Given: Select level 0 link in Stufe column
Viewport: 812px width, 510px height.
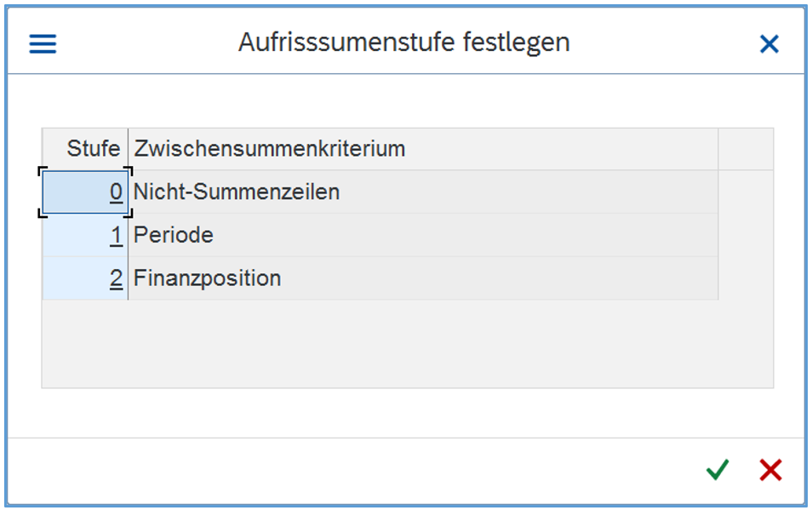Looking at the screenshot, I should pos(116,192).
